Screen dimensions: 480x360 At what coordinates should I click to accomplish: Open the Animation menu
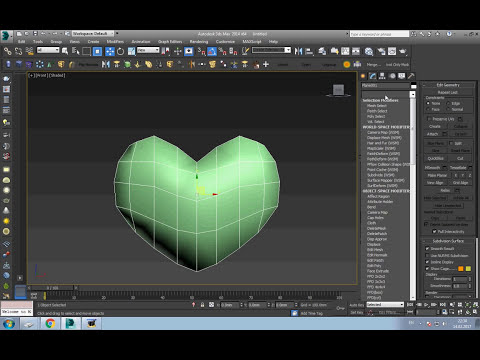(141, 42)
